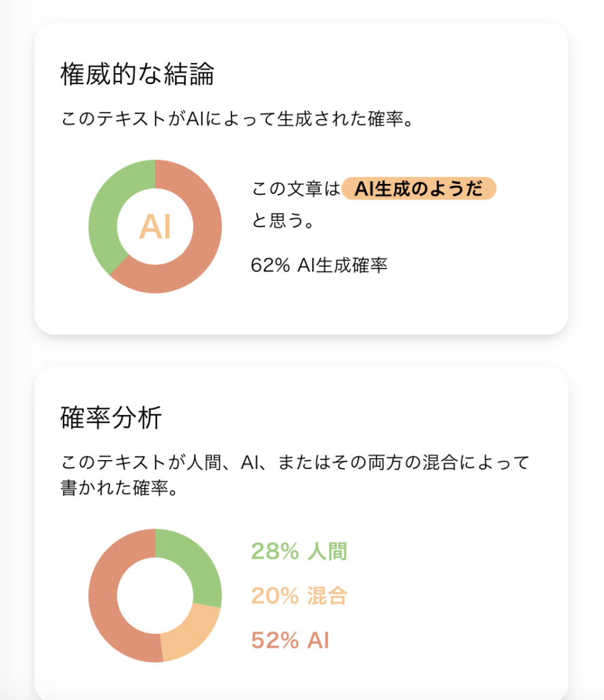
Task: Click the "このテキストがAIによって生成された確率。" description
Action: coord(239,119)
